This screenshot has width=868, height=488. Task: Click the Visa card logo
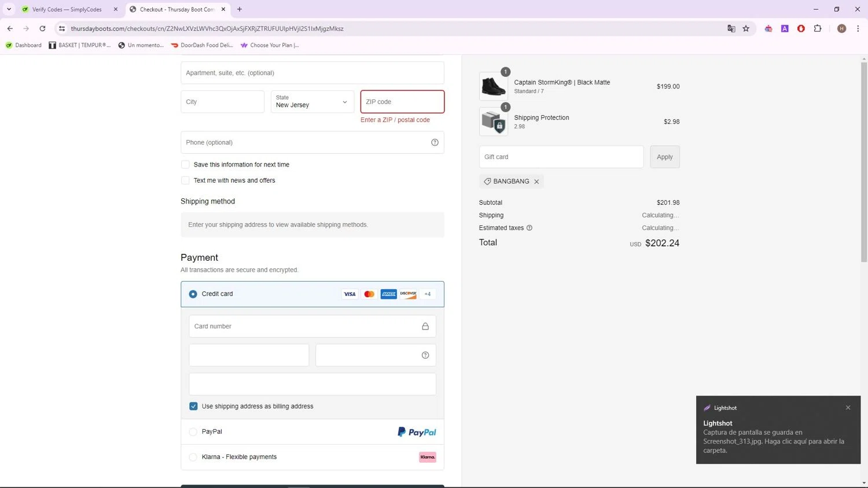point(350,294)
